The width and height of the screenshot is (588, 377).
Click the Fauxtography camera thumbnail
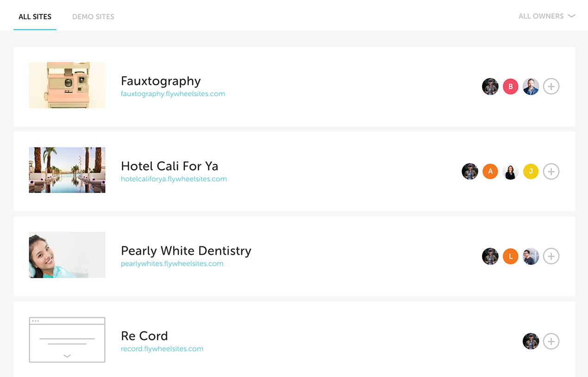67,85
